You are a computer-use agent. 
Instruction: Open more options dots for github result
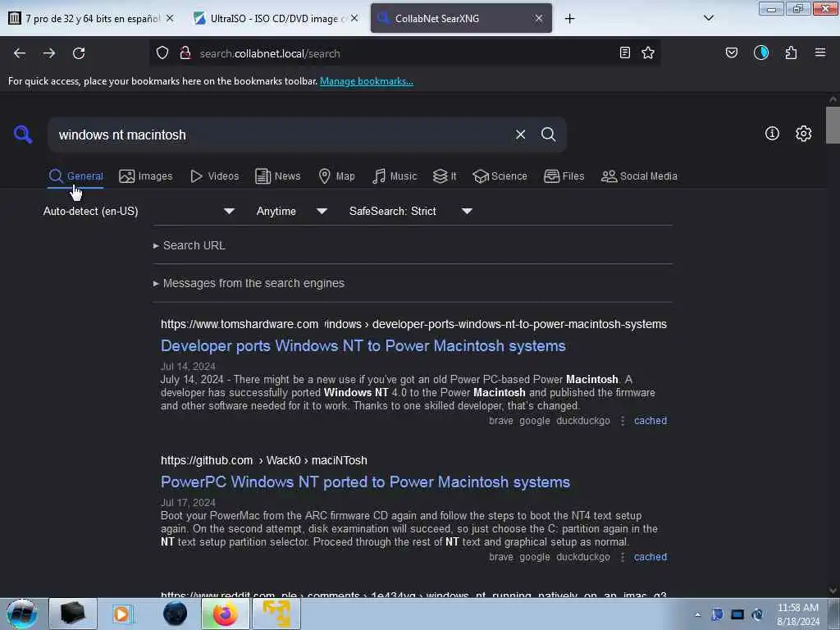(623, 557)
